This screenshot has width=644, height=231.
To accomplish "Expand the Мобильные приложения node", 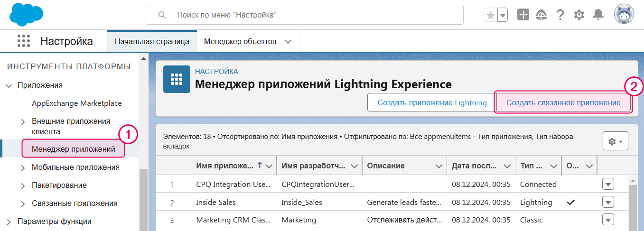I will click(23, 167).
